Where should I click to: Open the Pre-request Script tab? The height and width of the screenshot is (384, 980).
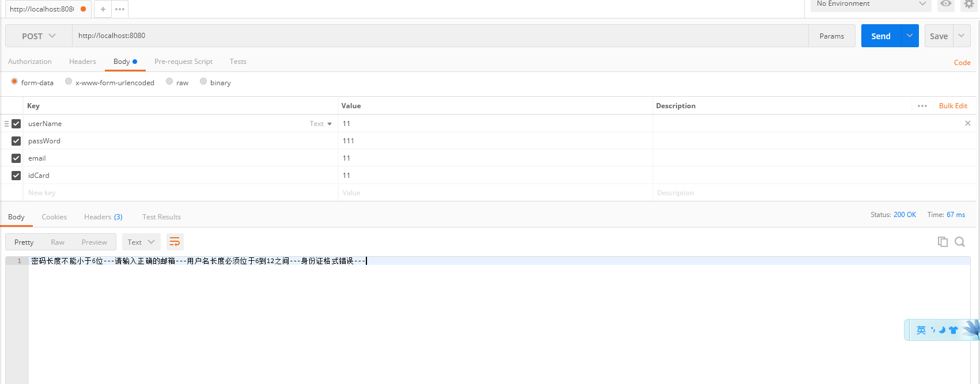183,62
